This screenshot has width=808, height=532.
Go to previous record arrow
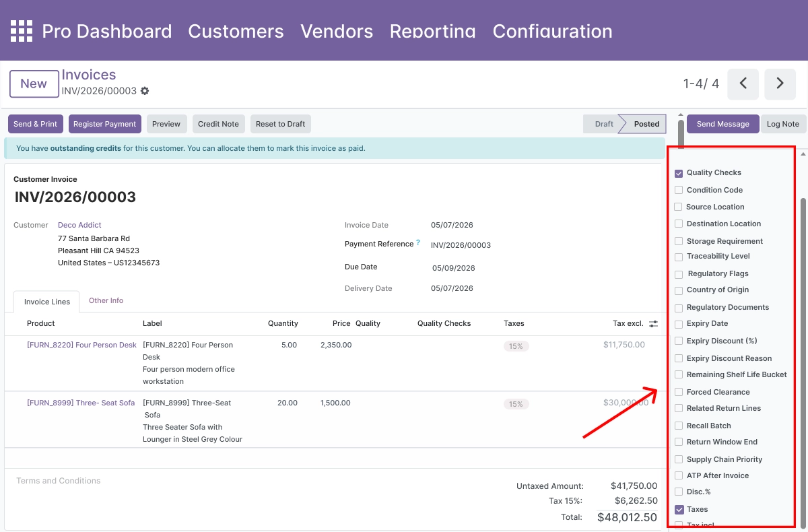(x=743, y=84)
